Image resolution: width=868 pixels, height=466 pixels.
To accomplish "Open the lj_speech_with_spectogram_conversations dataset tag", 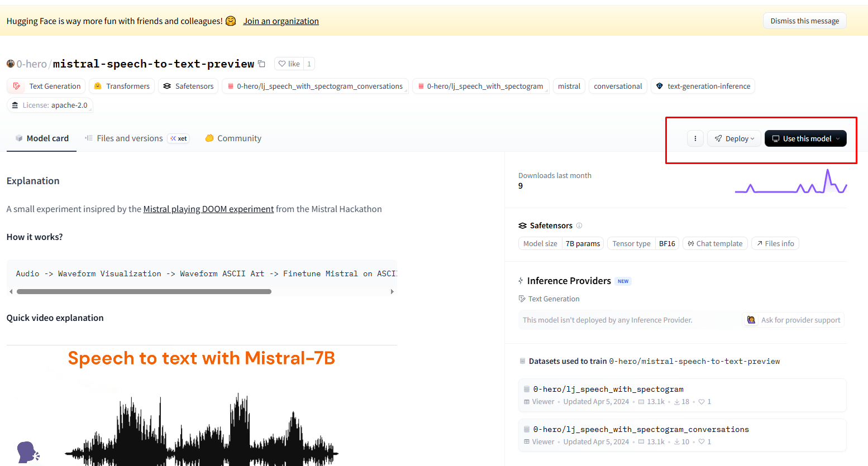I will (x=315, y=86).
